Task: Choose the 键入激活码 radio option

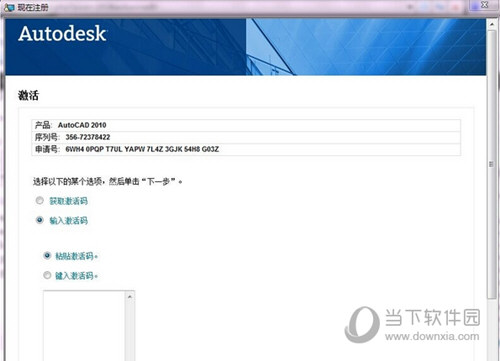Action: coord(47,275)
